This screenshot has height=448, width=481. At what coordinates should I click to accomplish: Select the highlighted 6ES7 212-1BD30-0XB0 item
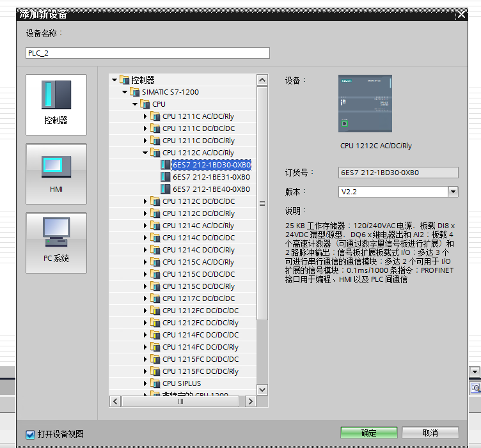(211, 165)
